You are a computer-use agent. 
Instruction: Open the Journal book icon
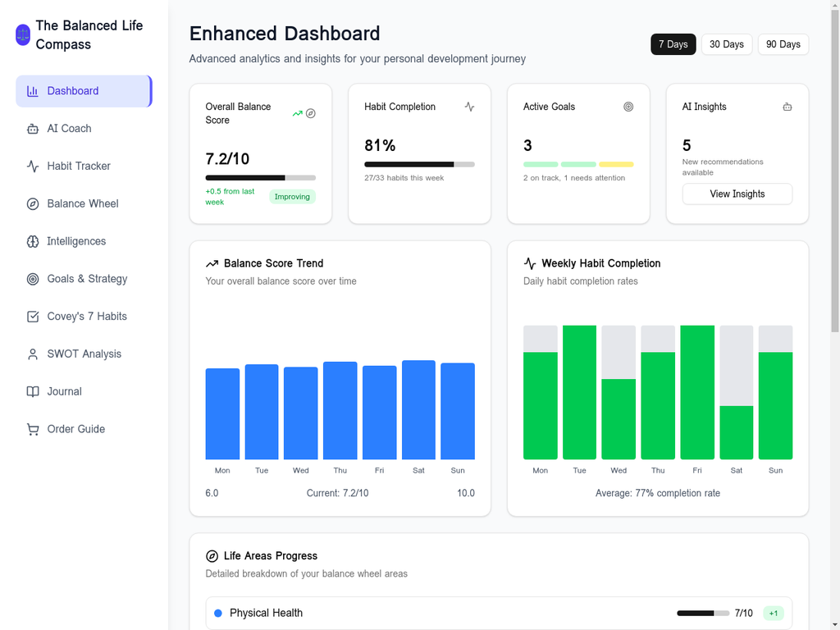32,391
